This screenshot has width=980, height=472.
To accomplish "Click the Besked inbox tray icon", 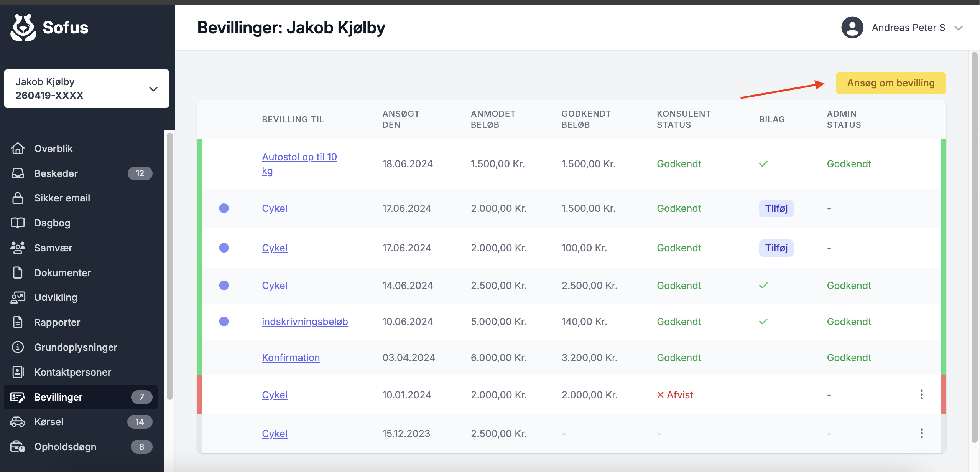I will (18, 173).
